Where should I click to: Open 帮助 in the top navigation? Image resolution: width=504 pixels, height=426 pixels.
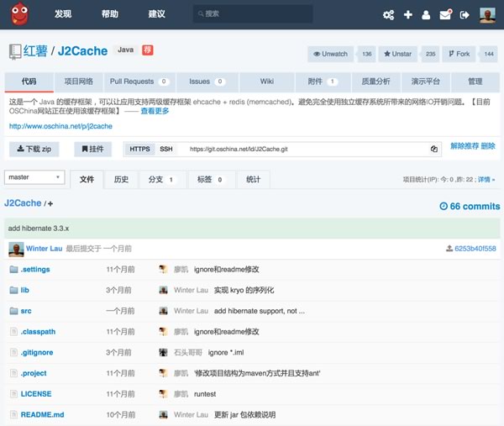(x=110, y=14)
